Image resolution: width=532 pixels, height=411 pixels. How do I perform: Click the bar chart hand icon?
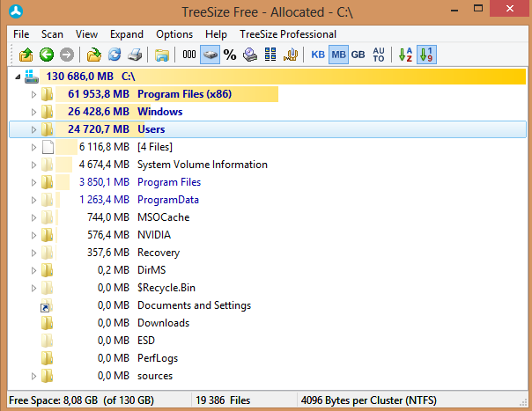tap(291, 55)
